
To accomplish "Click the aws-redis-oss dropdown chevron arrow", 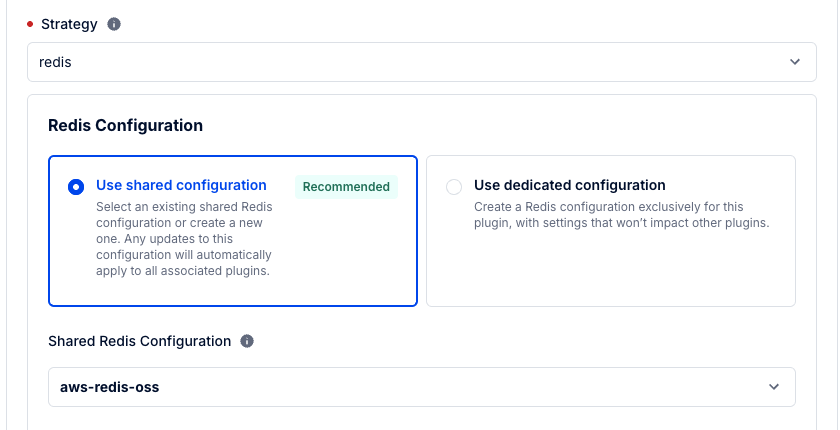I will click(773, 387).
